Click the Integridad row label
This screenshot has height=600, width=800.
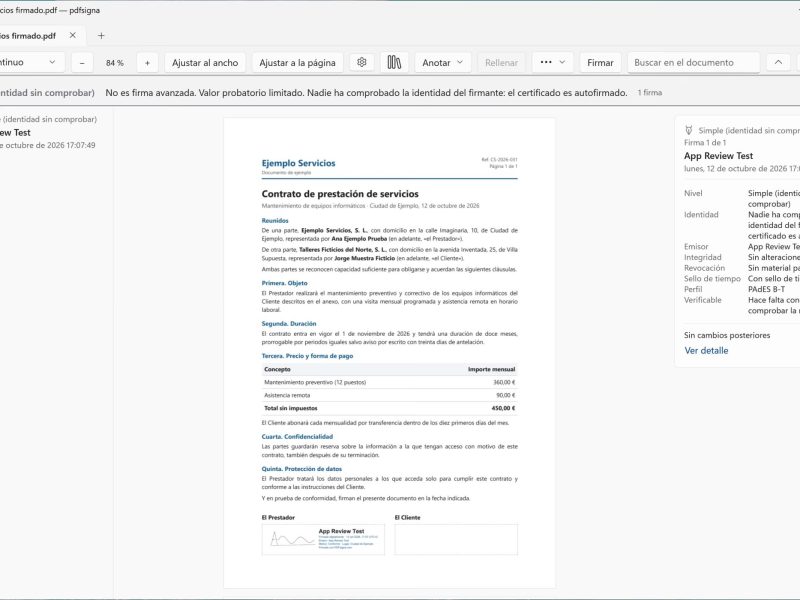pos(703,257)
